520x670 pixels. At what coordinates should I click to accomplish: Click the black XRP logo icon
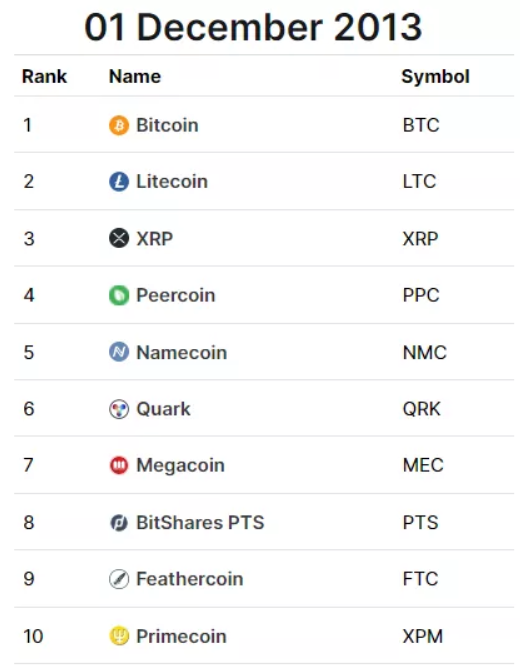coord(119,238)
